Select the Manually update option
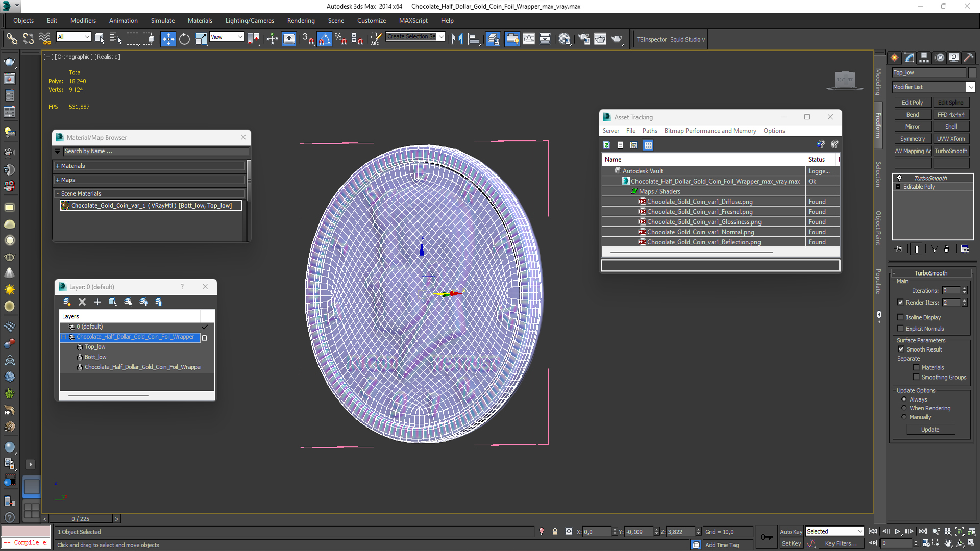Image resolution: width=980 pixels, height=551 pixels. pos(904,417)
